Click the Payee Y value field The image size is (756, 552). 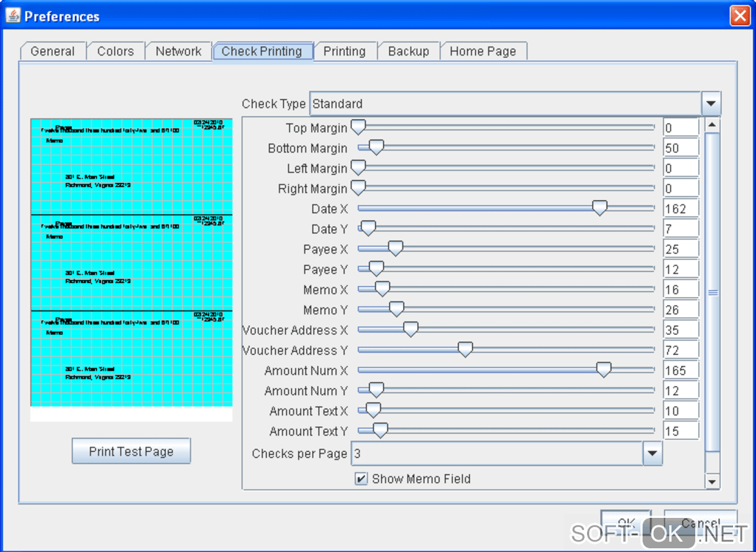681,270
